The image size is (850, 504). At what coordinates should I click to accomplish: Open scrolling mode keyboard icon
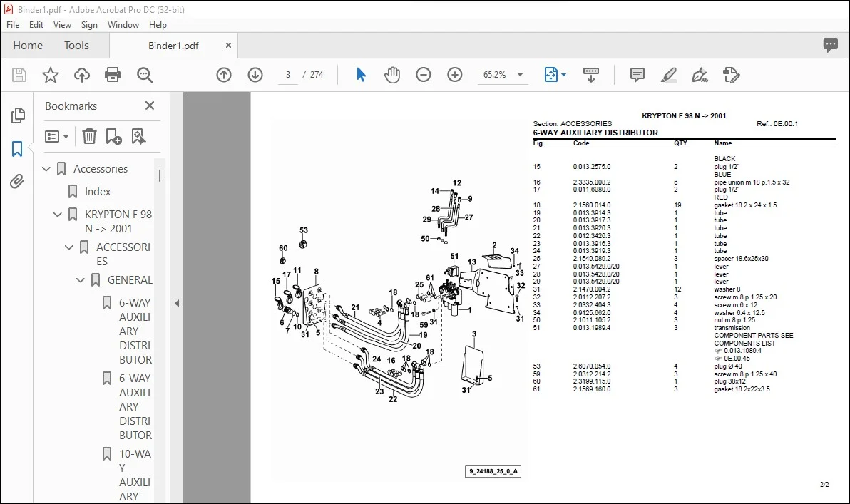(591, 75)
